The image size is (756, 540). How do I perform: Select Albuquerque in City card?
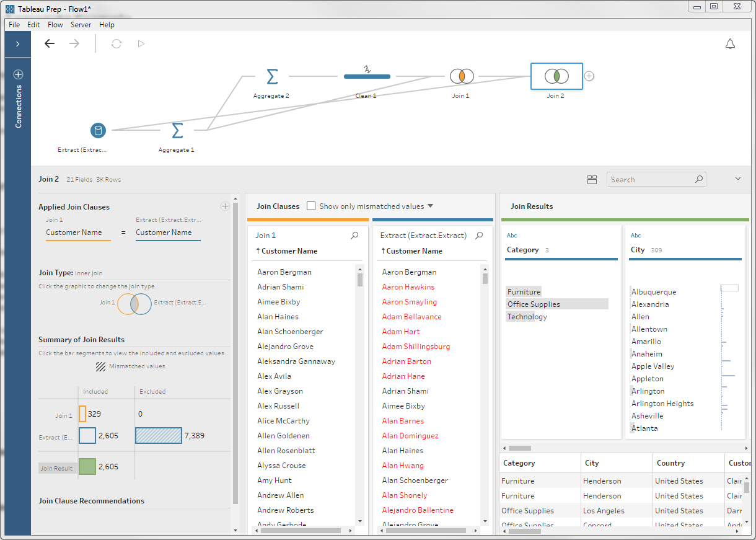[654, 292]
